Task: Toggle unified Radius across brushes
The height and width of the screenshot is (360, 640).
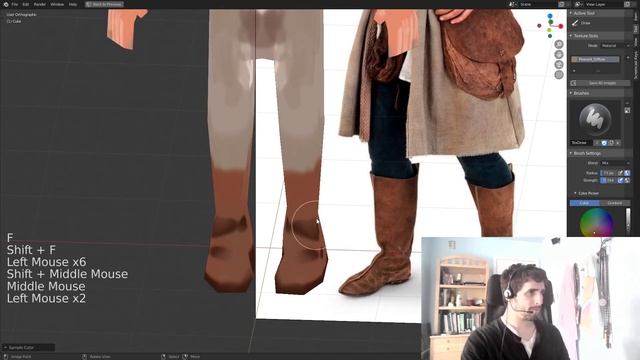Action: point(627,173)
